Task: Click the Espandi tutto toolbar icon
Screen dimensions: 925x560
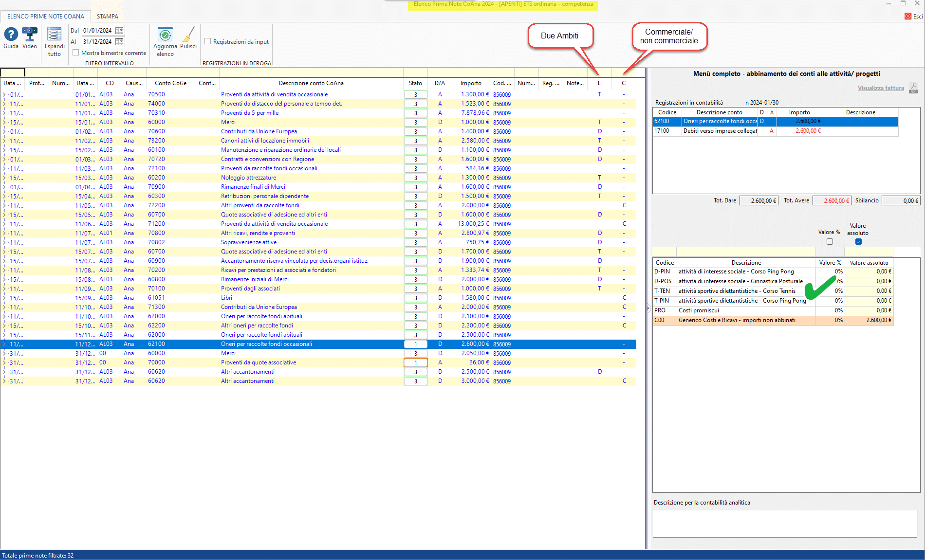Action: [x=54, y=35]
